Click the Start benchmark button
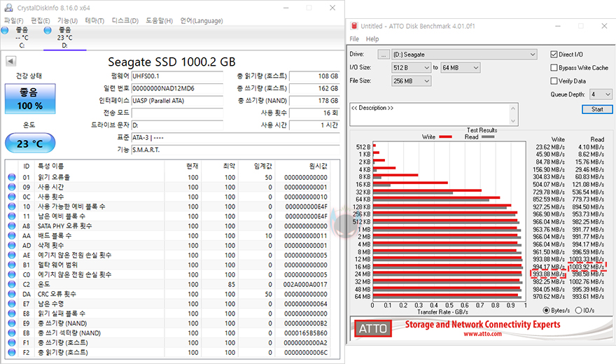Screen dimensions: 616x364 pyautogui.click(x=597, y=109)
